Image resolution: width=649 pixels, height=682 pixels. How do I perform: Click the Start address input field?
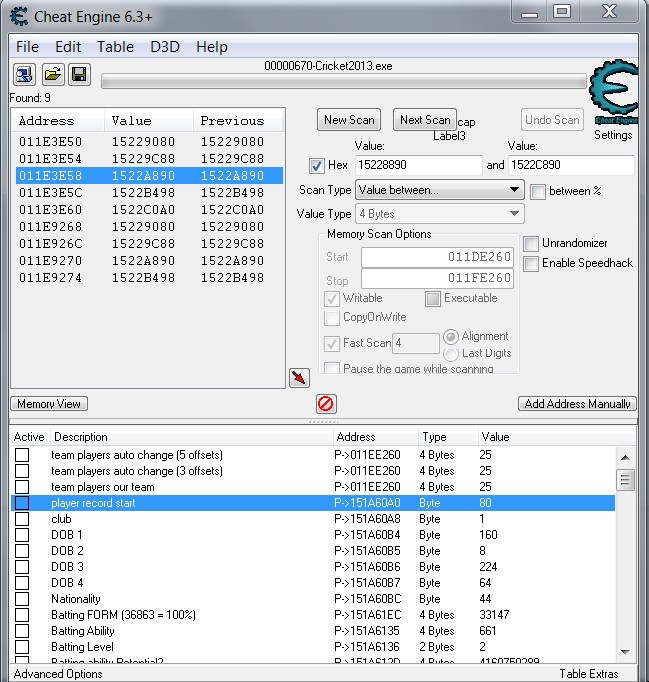(439, 257)
